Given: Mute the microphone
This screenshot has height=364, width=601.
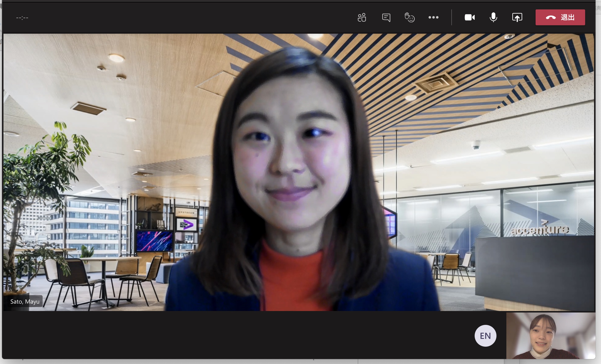Looking at the screenshot, I should [x=493, y=17].
